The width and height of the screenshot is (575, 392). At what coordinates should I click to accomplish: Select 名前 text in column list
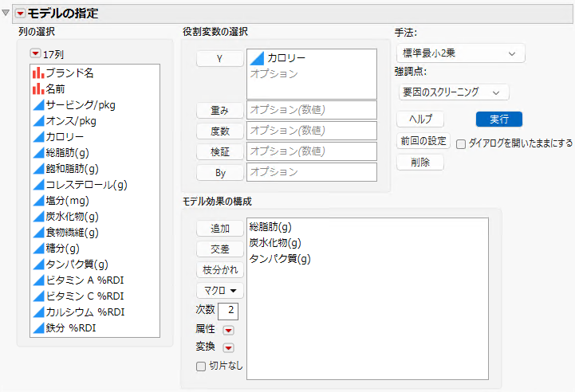pos(55,88)
